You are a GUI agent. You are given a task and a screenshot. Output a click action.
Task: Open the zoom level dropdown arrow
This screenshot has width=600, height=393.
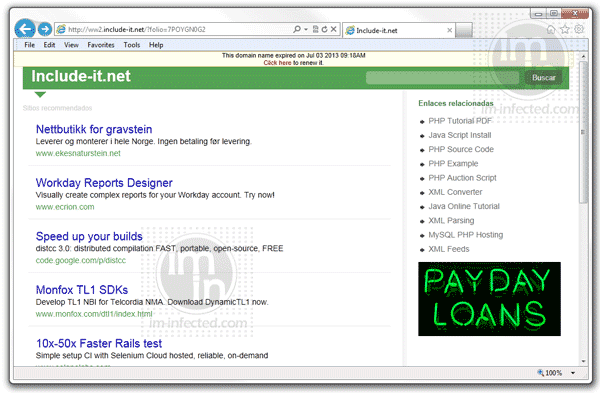click(x=573, y=373)
